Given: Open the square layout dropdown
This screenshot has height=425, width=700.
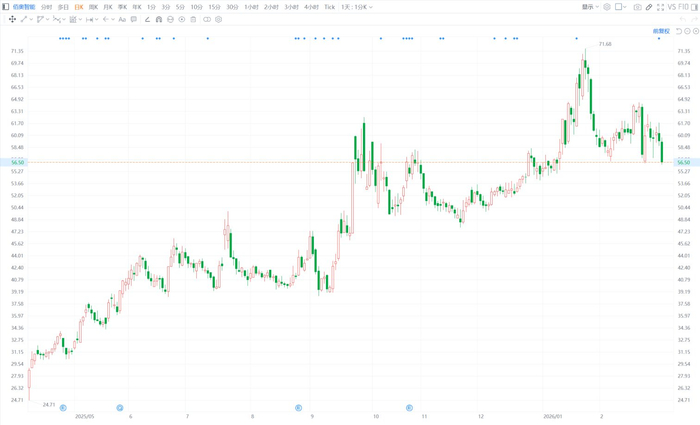Looking at the screenshot, I should point(621,7).
